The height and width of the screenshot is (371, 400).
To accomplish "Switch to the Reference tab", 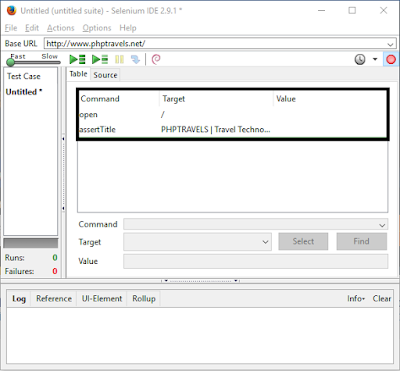I will coord(54,299).
